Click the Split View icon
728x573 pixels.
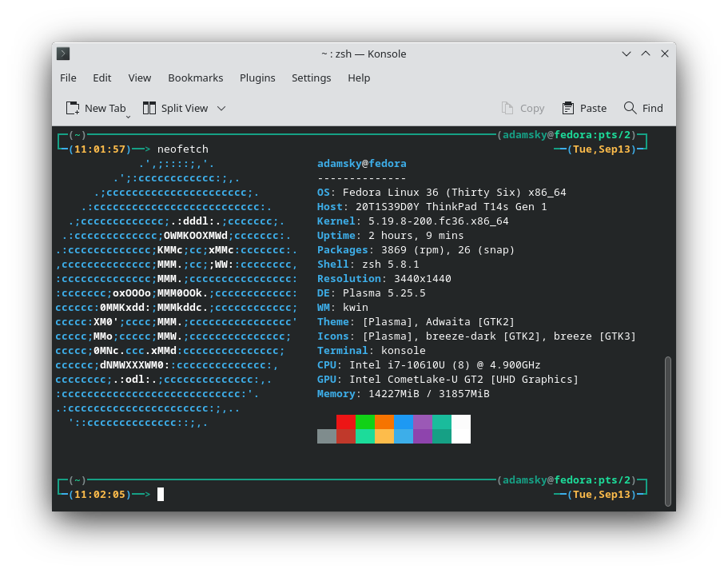[x=149, y=107]
